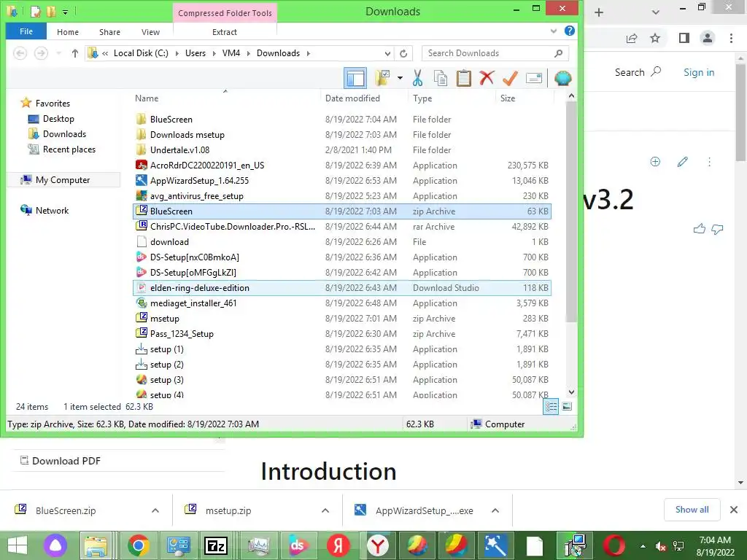
Task: Click the Rename toolbar icon
Action: coord(533,78)
